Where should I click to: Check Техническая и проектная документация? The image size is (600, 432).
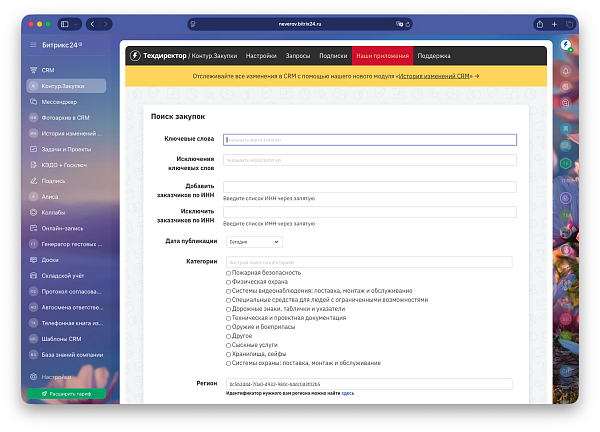[x=228, y=318]
